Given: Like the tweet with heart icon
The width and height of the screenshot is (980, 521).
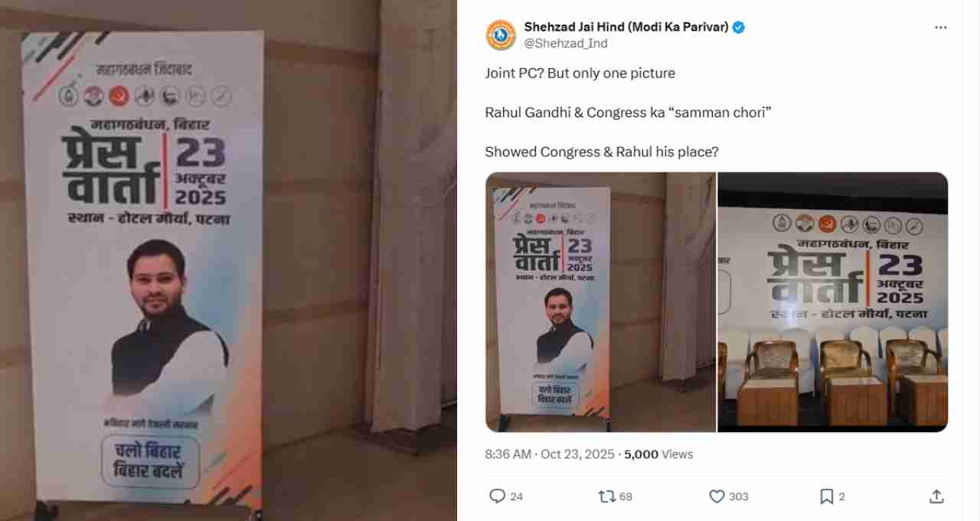Looking at the screenshot, I should [x=717, y=496].
